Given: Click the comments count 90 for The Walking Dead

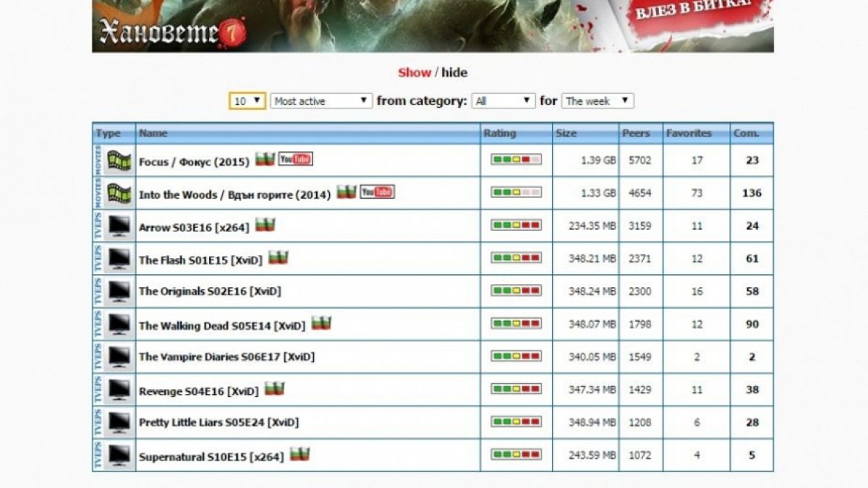Looking at the screenshot, I should 752,324.
